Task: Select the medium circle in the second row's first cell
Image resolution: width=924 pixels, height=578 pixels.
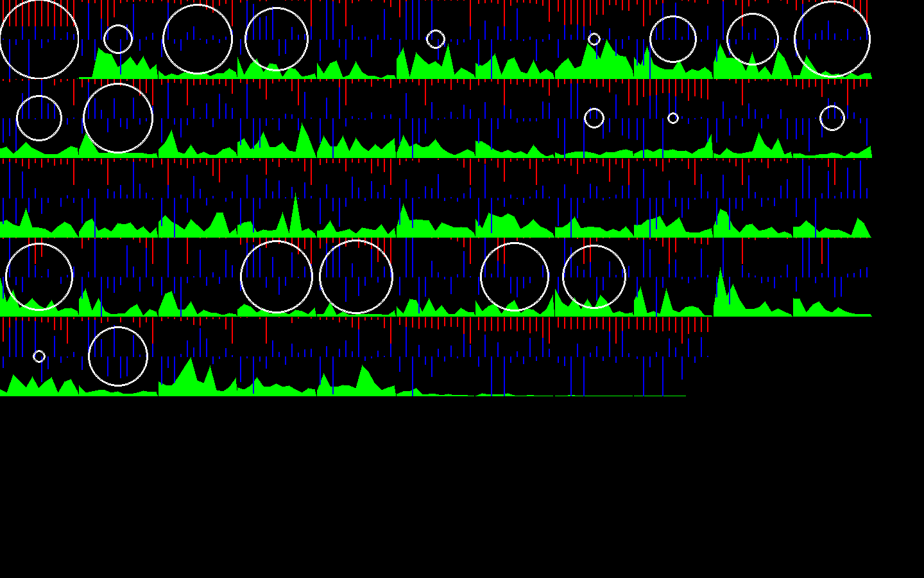Action: (x=39, y=118)
